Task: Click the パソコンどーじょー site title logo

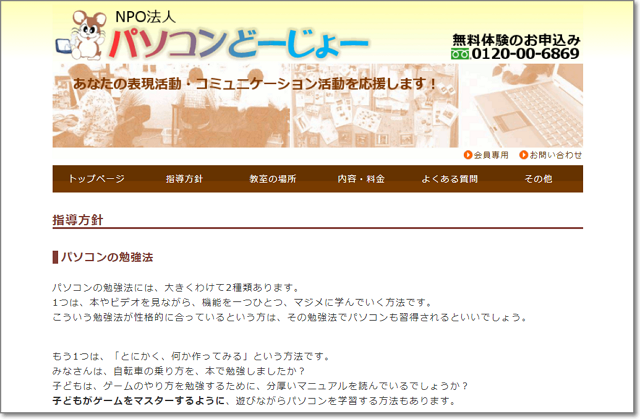Action: [240, 43]
